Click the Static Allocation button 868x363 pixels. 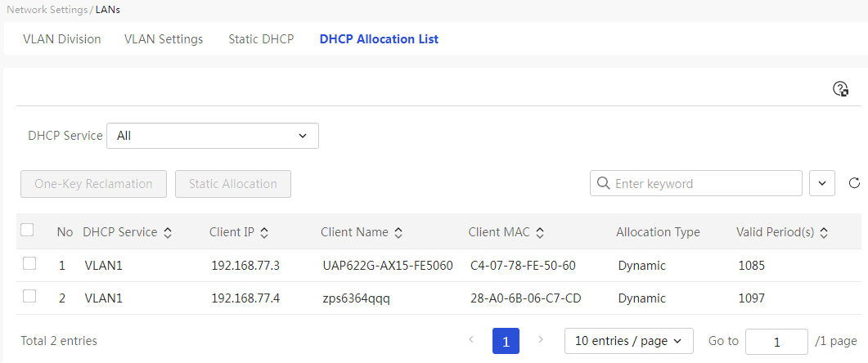tap(233, 184)
